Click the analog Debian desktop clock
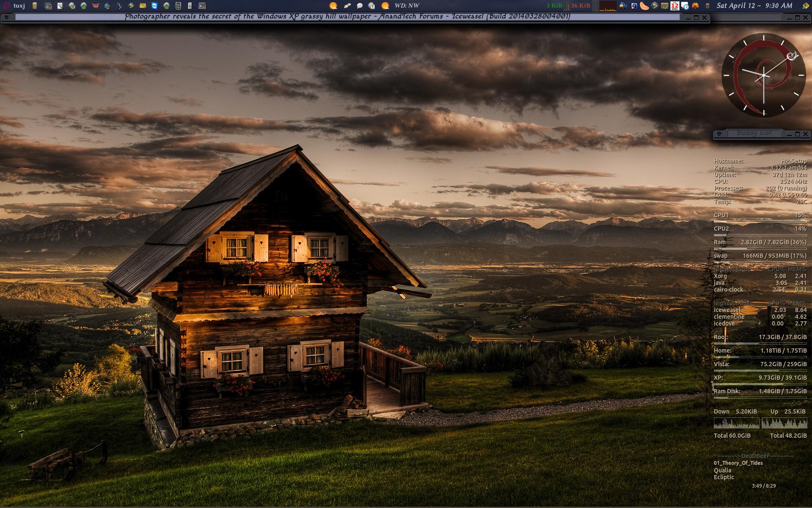The image size is (812, 508). [x=763, y=75]
